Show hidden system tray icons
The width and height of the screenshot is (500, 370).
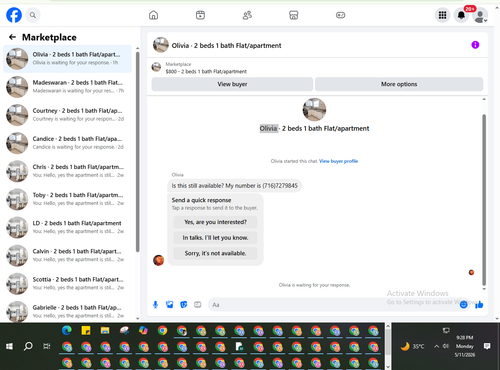(x=436, y=346)
